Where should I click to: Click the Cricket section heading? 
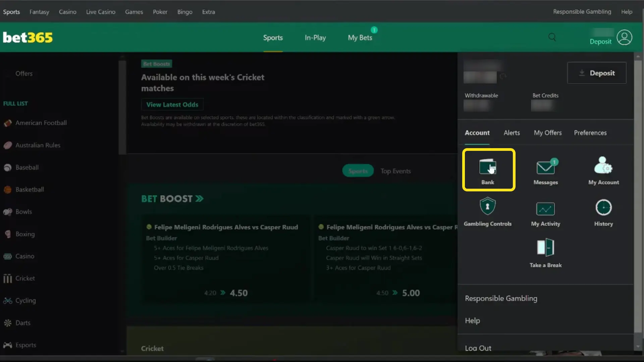pos(152,348)
